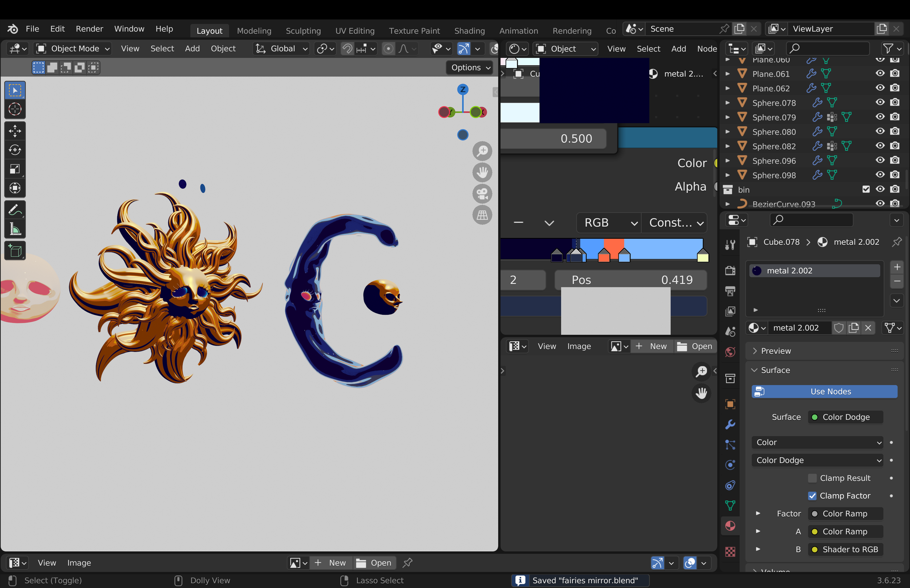This screenshot has width=910, height=588.
Task: Click the Pos value field
Action: tap(631, 280)
